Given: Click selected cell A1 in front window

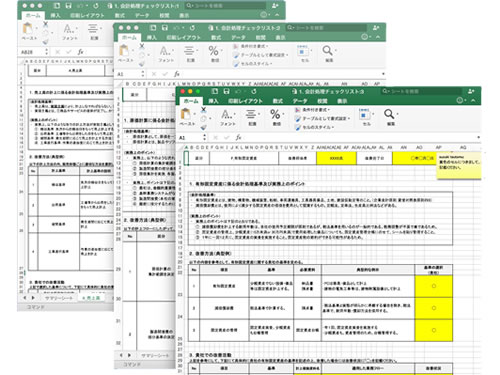Looking at the screenshot, I should point(186,158).
